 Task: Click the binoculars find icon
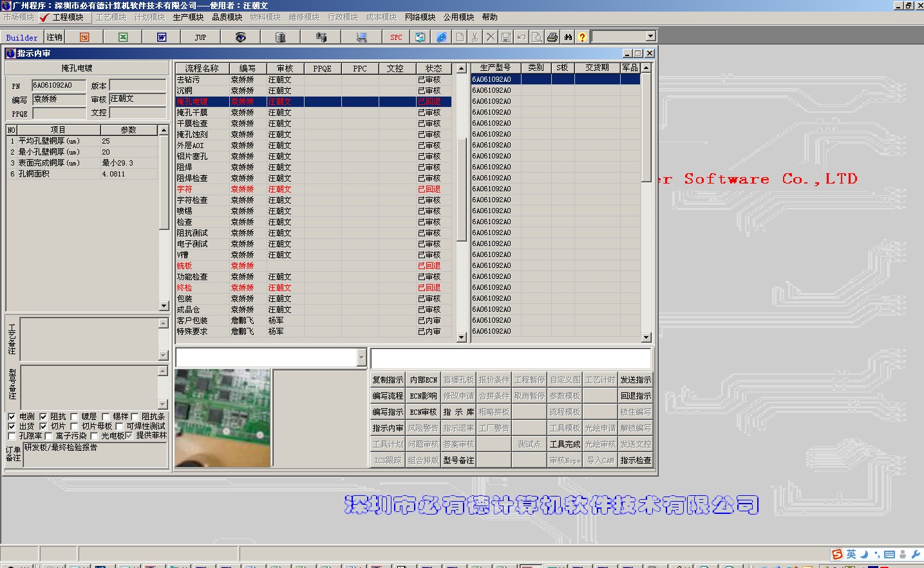pyautogui.click(x=568, y=37)
